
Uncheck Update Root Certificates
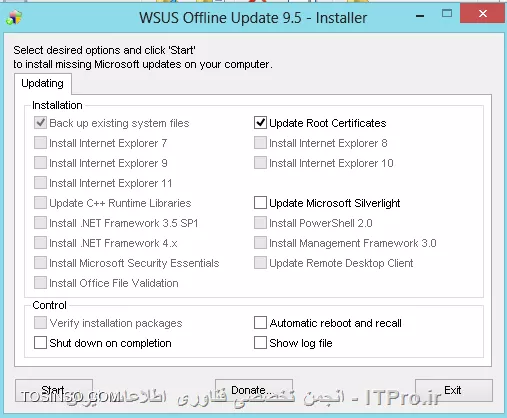click(260, 123)
